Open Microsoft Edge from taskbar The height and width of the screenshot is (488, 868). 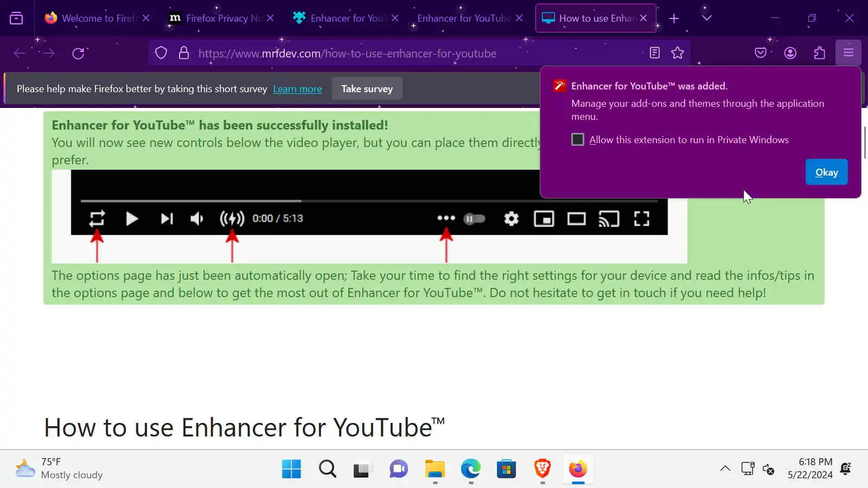click(x=470, y=469)
